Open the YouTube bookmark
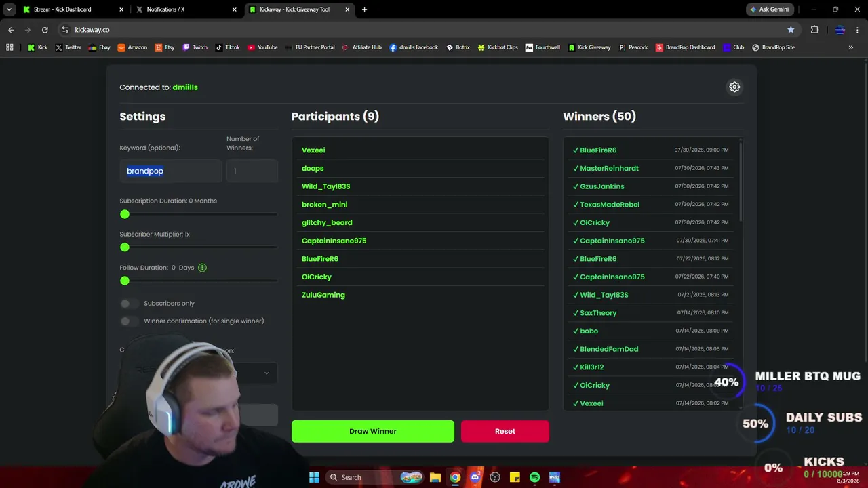 pyautogui.click(x=262, y=47)
